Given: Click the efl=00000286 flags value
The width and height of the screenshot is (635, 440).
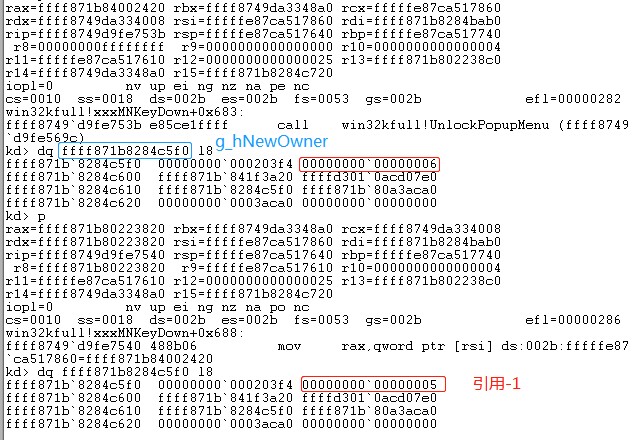Looking at the screenshot, I should click(x=573, y=320).
